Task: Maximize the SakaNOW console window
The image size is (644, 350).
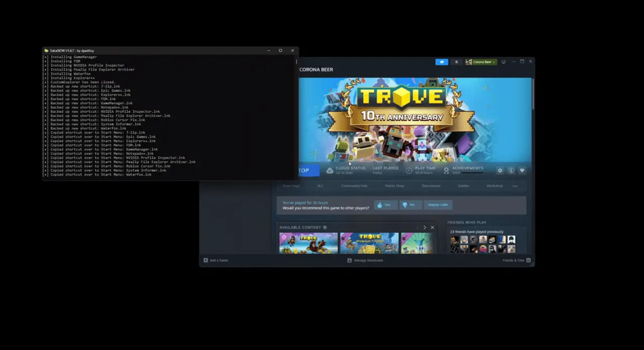Action: click(x=280, y=50)
